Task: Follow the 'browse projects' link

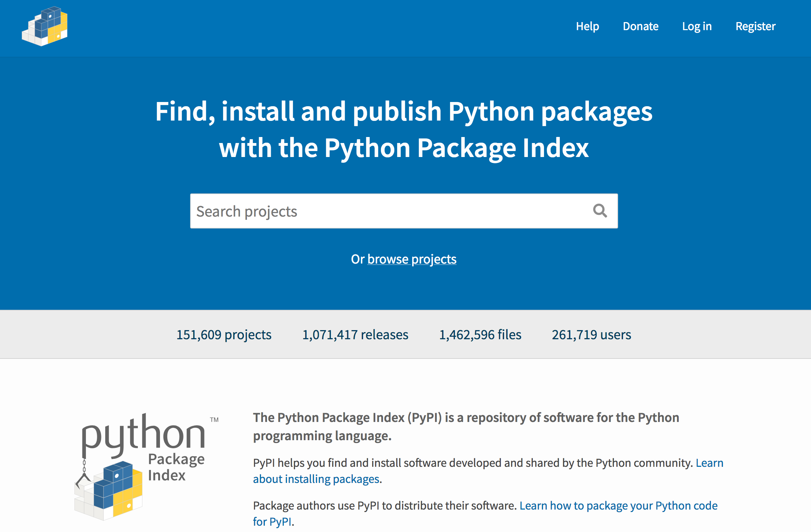Action: point(411,259)
